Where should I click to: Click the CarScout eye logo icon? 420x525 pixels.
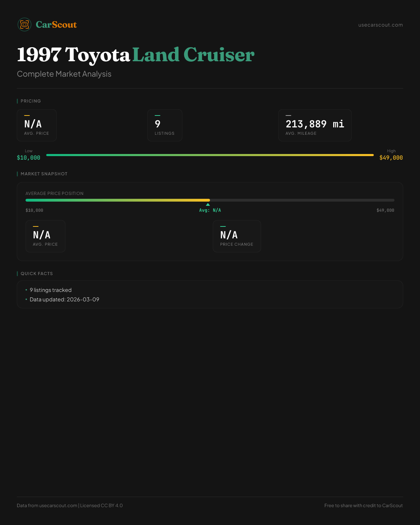(x=24, y=24)
